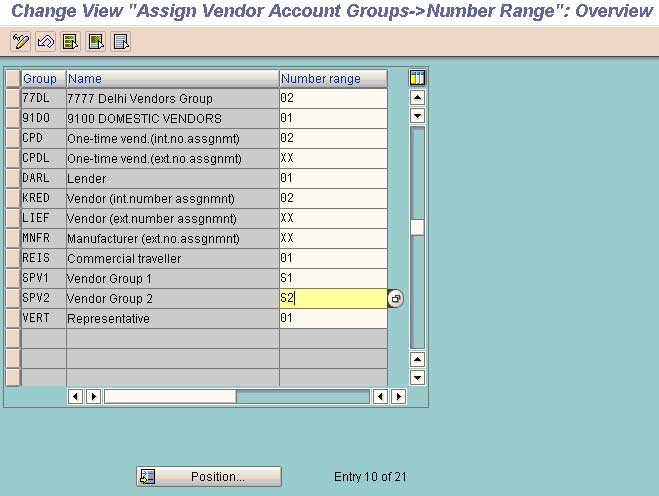Click number range field for DARL
This screenshot has width=659, height=496.
(x=333, y=178)
